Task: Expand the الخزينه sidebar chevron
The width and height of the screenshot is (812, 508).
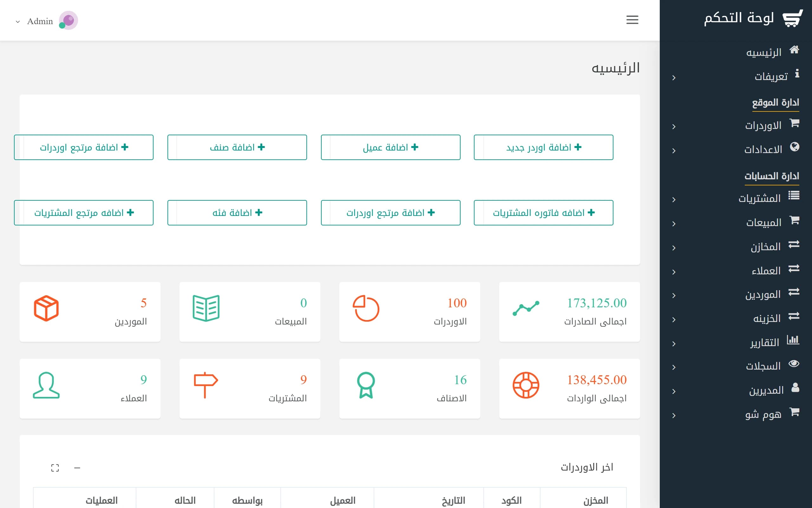Action: pos(674,320)
